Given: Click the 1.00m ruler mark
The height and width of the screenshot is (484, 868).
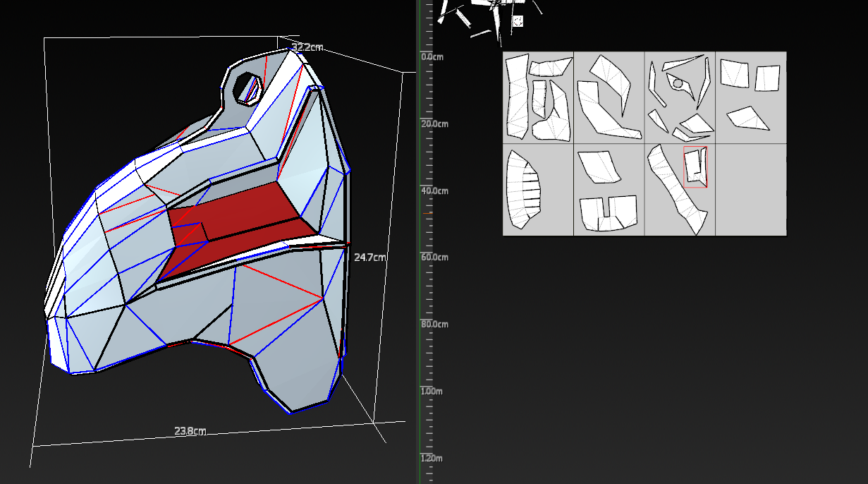Looking at the screenshot, I should tap(432, 392).
